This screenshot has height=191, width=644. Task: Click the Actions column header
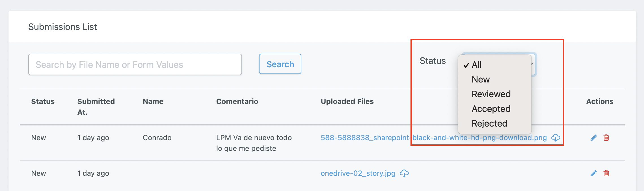(x=600, y=101)
